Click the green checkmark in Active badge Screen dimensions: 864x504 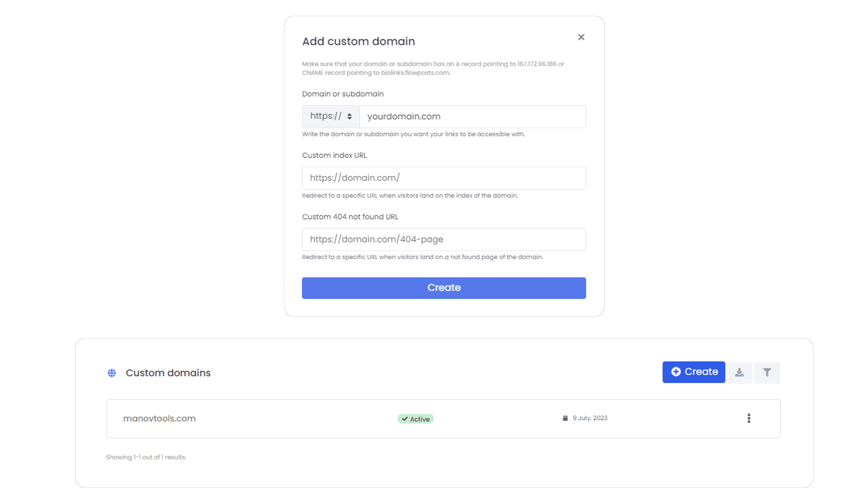point(405,419)
